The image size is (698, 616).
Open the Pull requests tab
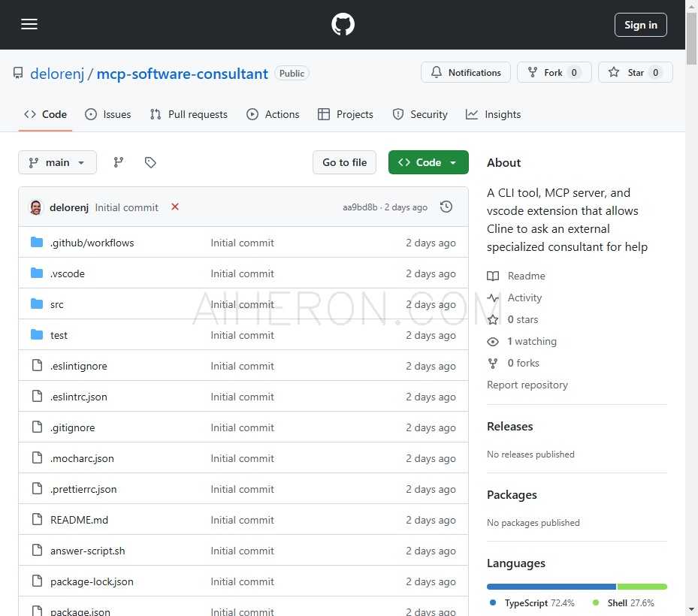(189, 114)
